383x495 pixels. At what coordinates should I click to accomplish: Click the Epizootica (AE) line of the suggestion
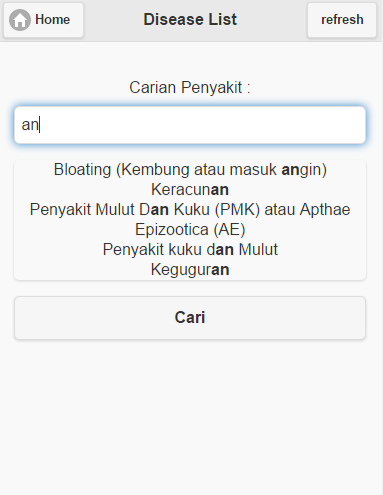(x=190, y=229)
